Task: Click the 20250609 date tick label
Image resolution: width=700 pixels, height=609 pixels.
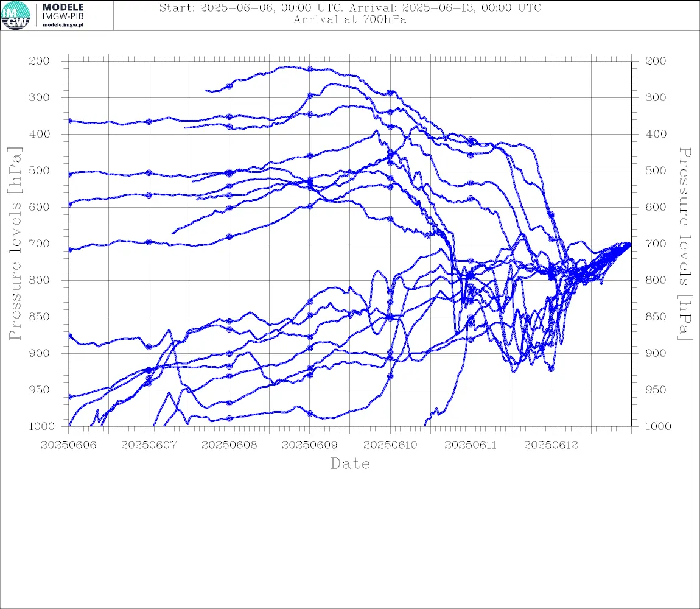Action: click(x=310, y=445)
